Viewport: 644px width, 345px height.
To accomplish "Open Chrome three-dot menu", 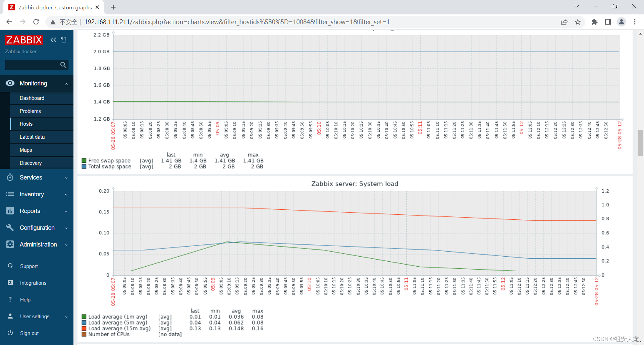I will point(635,22).
